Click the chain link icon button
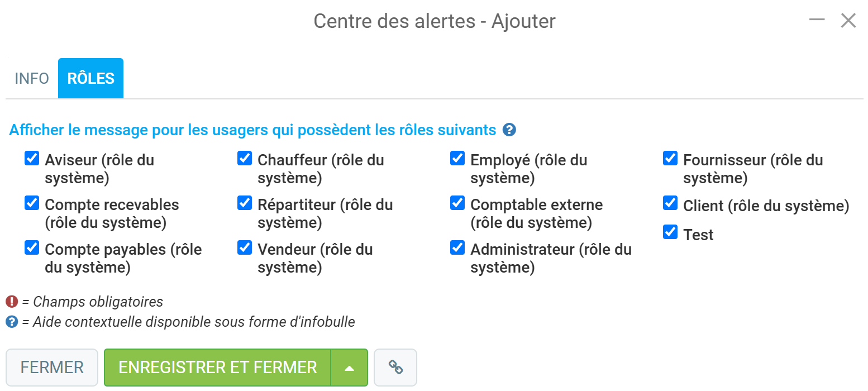 (395, 368)
